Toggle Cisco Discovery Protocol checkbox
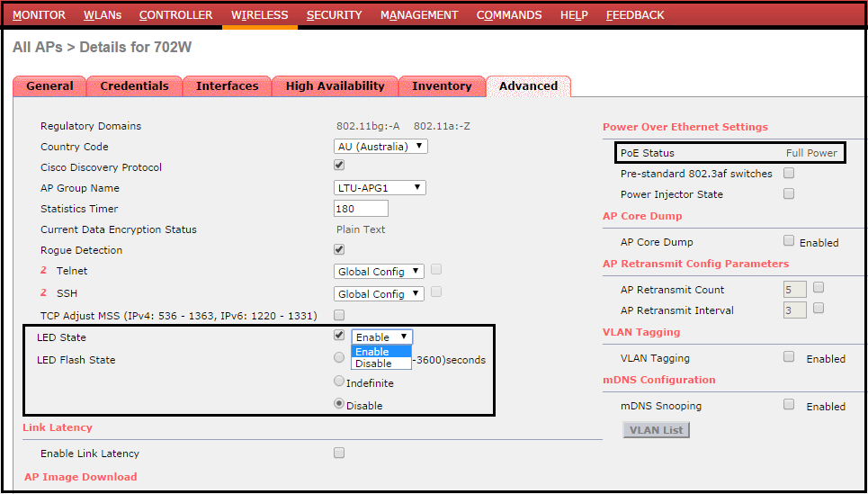Screen dimensions: 868x494 [339, 166]
